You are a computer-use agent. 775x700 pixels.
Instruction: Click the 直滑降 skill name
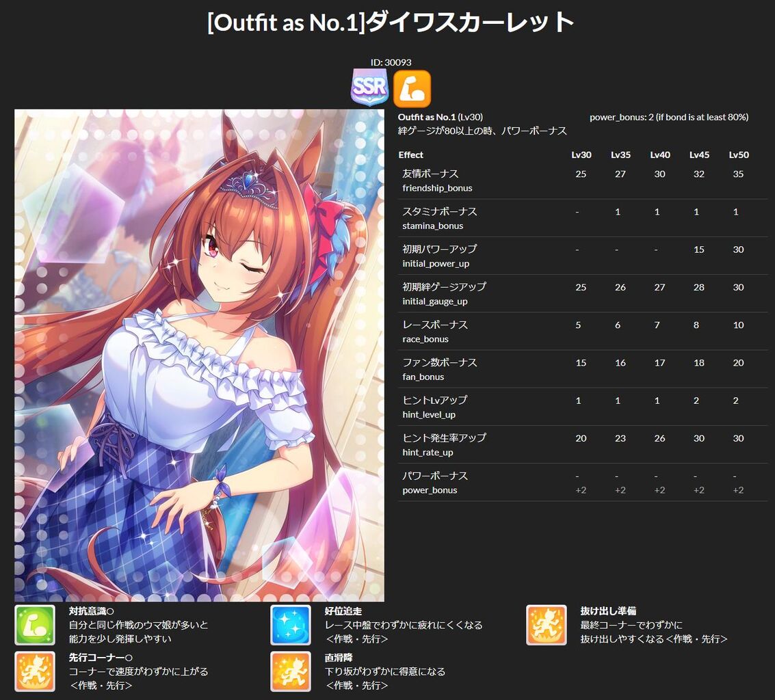(339, 658)
